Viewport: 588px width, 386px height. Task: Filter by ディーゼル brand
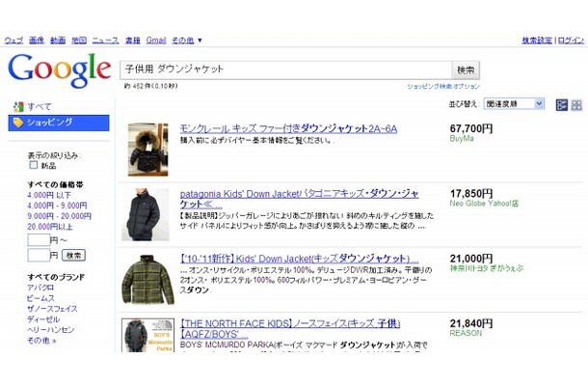click(43, 319)
